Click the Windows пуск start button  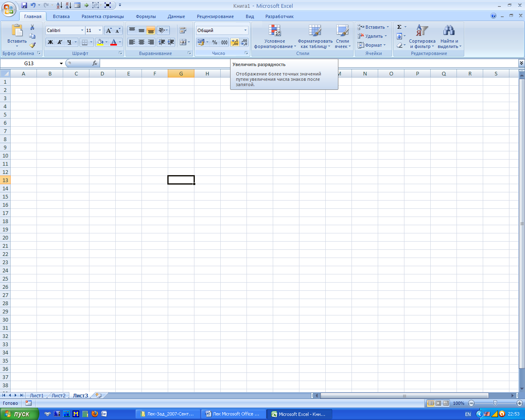coord(19,414)
